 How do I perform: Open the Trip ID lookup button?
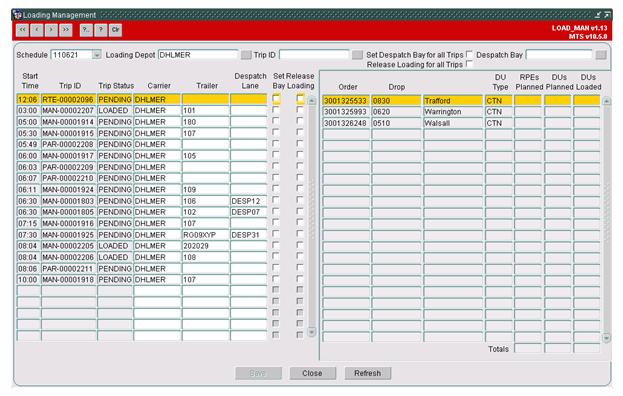[x=357, y=55]
